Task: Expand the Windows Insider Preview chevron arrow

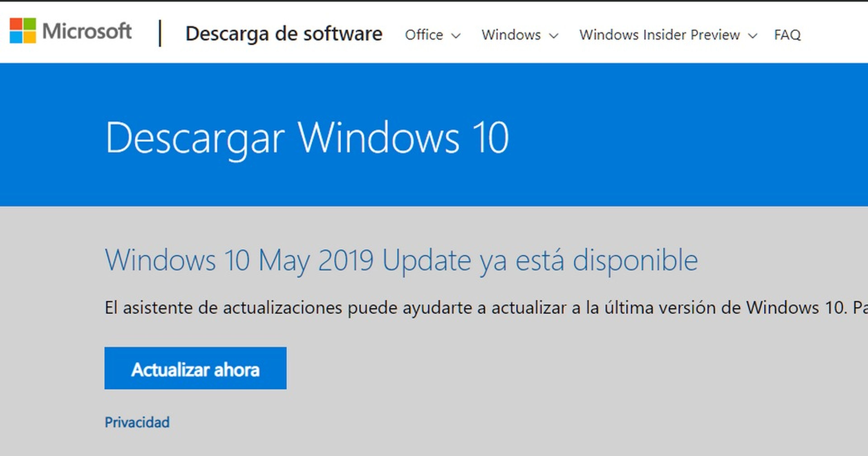Action: click(x=752, y=36)
